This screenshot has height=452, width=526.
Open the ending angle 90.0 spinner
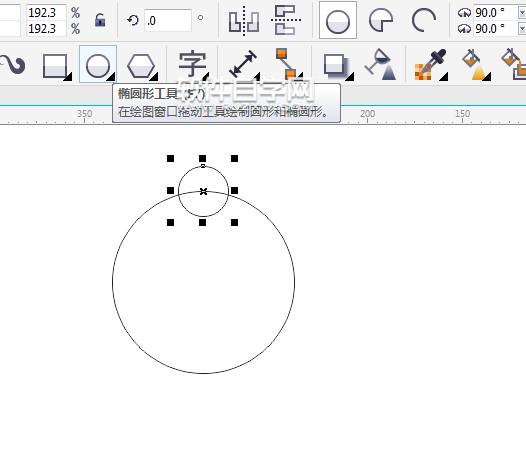[x=522, y=29]
